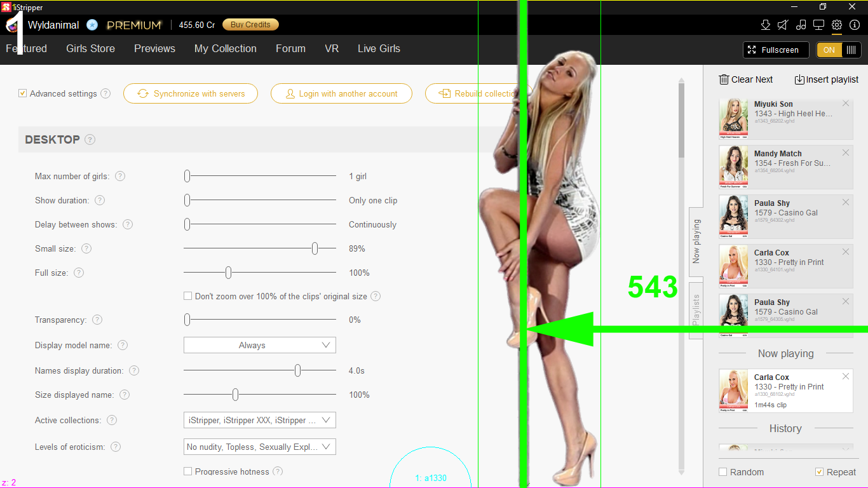Show help for Max number of girls
This screenshot has width=868, height=488.
(119, 176)
